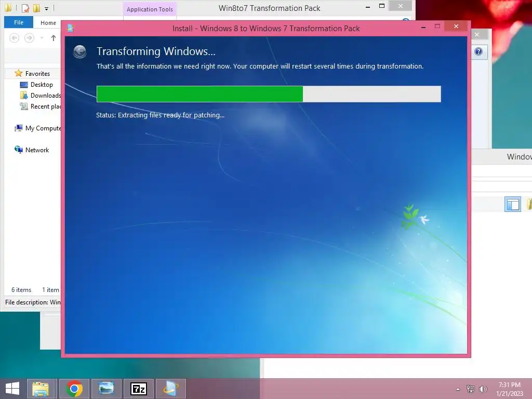Close the Transformation Pack installer window
The width and height of the screenshot is (532, 399).
pos(456,26)
